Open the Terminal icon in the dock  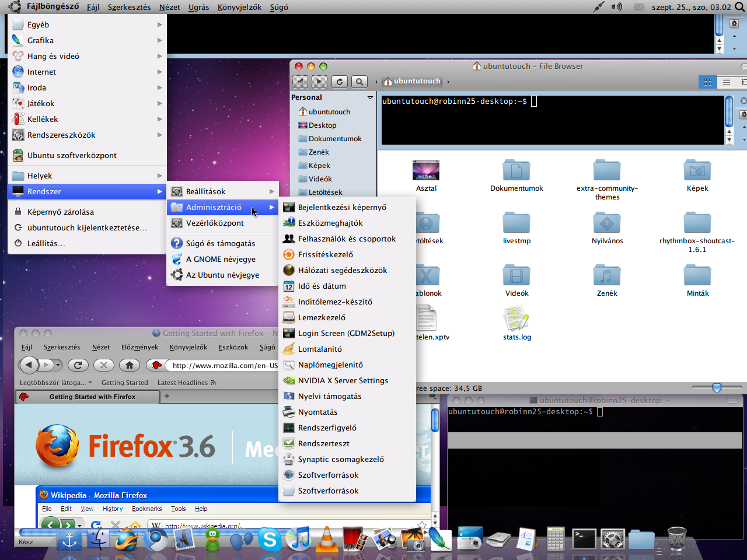tap(584, 540)
